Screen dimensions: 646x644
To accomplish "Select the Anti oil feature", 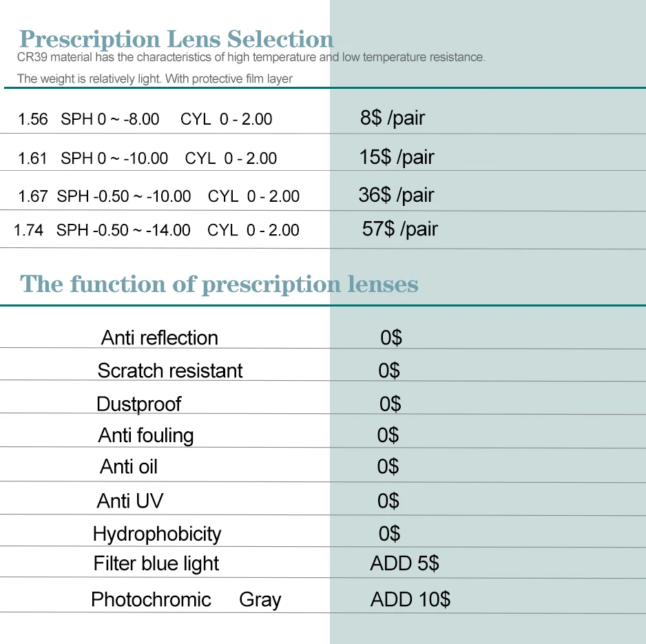I will (129, 467).
